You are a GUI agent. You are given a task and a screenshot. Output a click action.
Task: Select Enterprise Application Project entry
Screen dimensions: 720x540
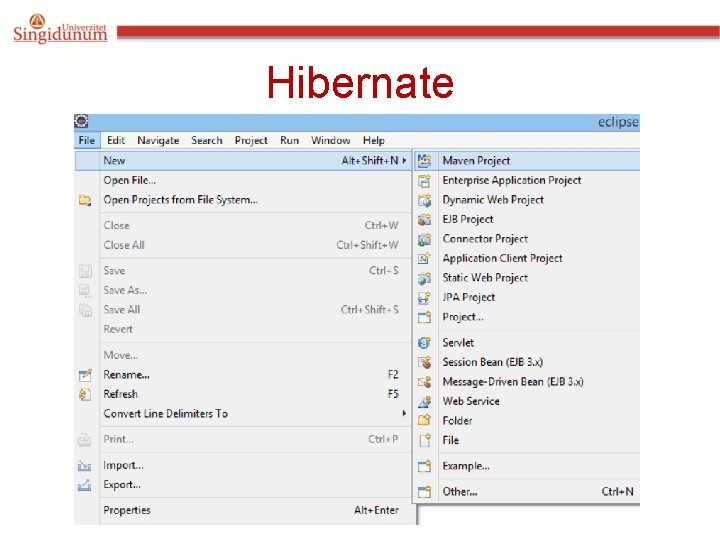click(527, 180)
